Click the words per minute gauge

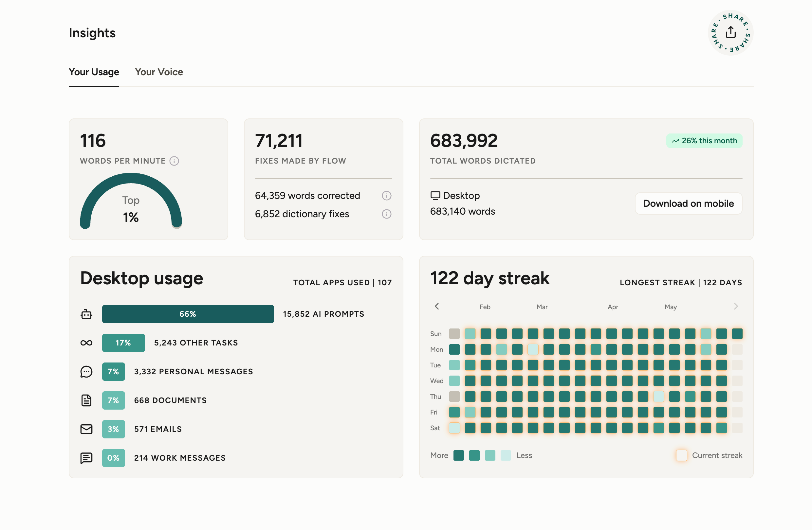tap(131, 201)
